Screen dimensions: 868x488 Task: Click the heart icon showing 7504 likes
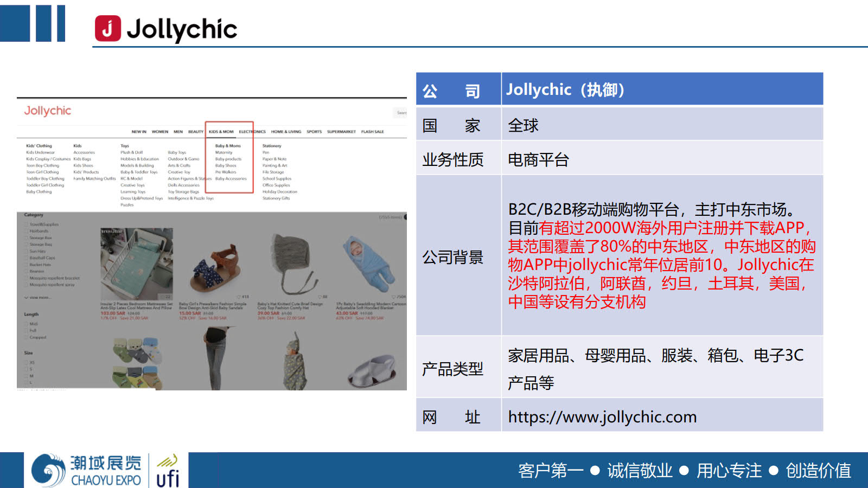pyautogui.click(x=394, y=297)
